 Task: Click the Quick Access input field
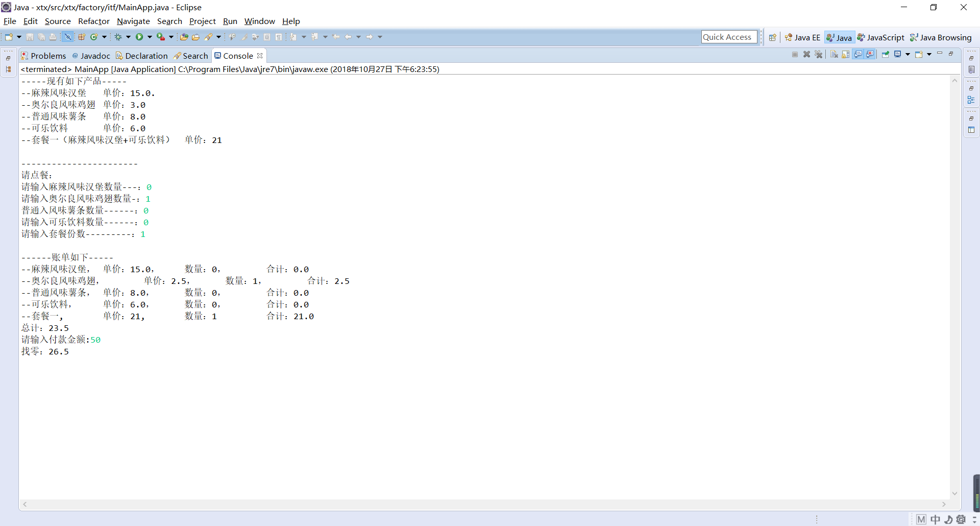click(x=729, y=37)
